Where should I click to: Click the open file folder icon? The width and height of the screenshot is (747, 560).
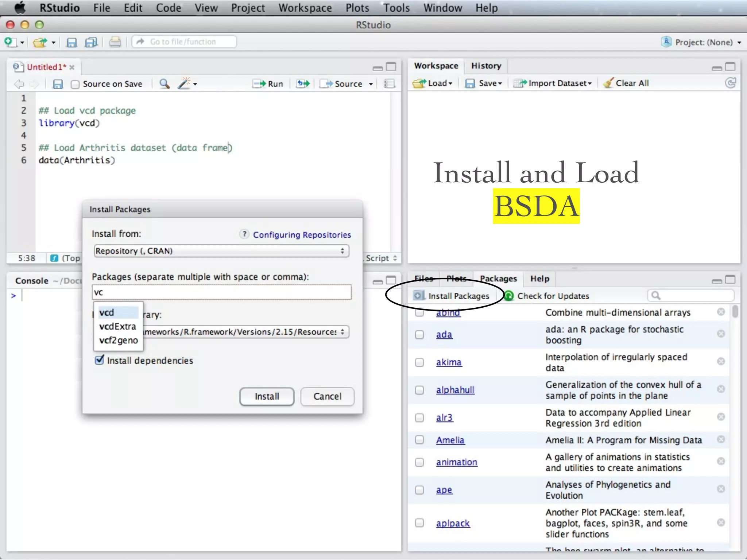(40, 42)
